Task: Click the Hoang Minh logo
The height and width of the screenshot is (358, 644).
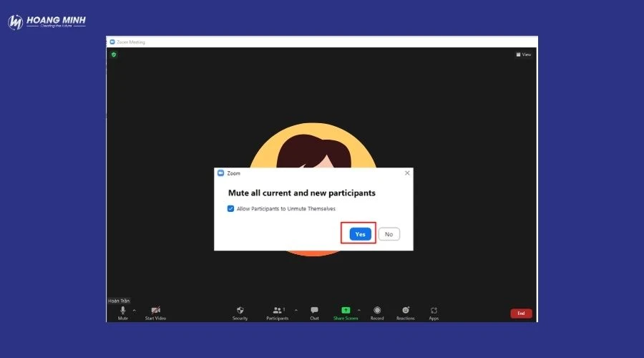Action: (x=47, y=21)
